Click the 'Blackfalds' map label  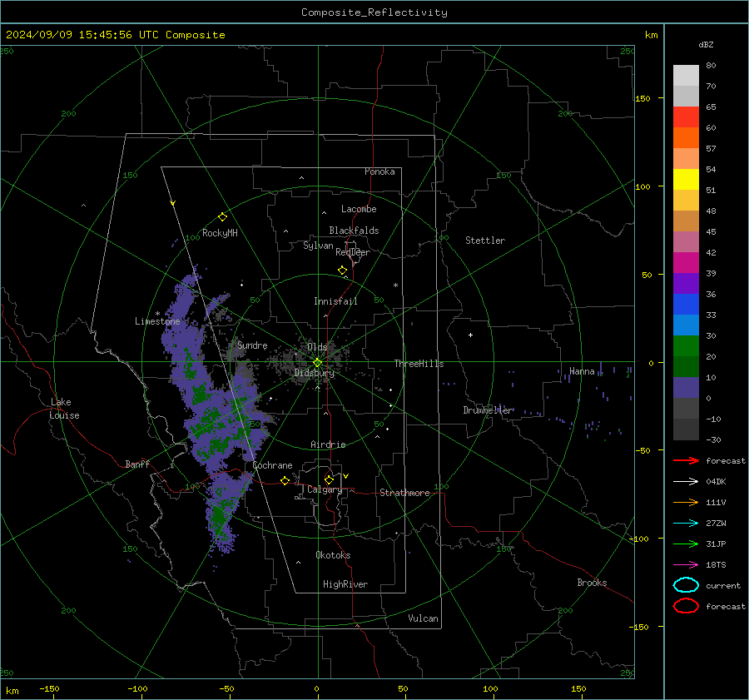pyautogui.click(x=354, y=231)
